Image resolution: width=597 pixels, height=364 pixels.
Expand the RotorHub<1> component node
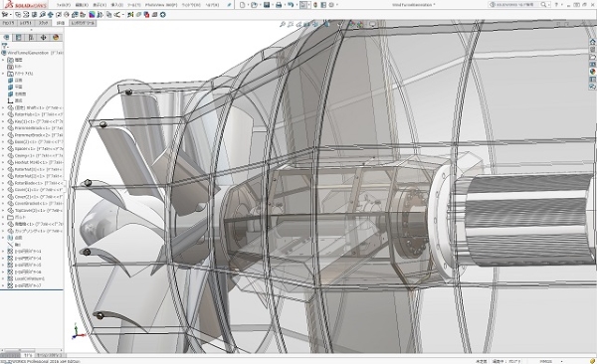coord(3,114)
